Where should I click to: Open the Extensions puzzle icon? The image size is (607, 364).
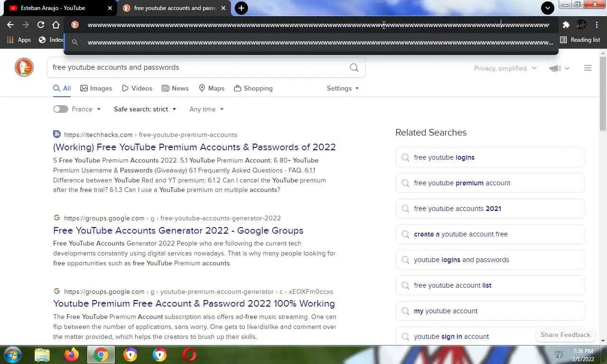pos(566,25)
